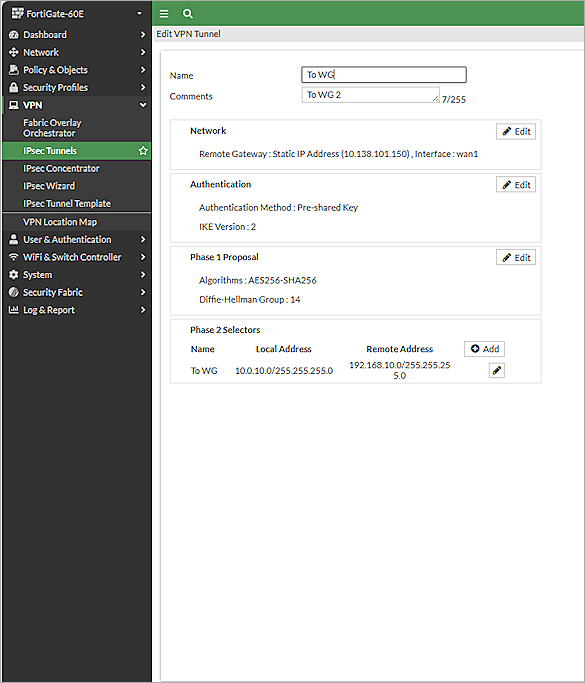Click the Security Profiles lock icon

[x=14, y=87]
